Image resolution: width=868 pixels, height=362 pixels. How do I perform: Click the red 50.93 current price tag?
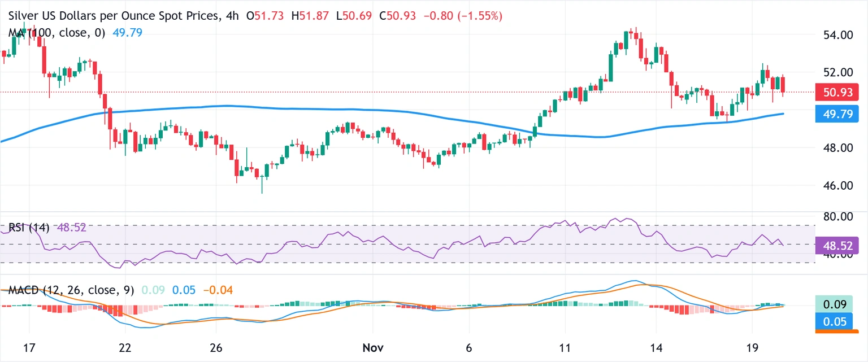point(837,91)
